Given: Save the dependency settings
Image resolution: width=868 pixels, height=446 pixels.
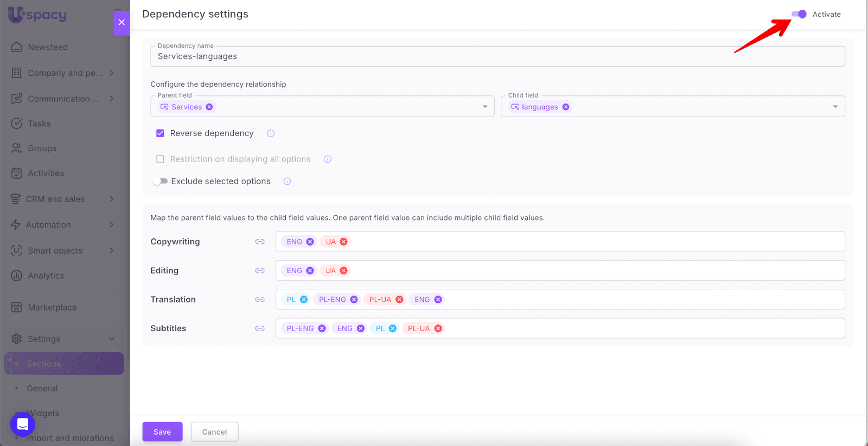Looking at the screenshot, I should [162, 432].
